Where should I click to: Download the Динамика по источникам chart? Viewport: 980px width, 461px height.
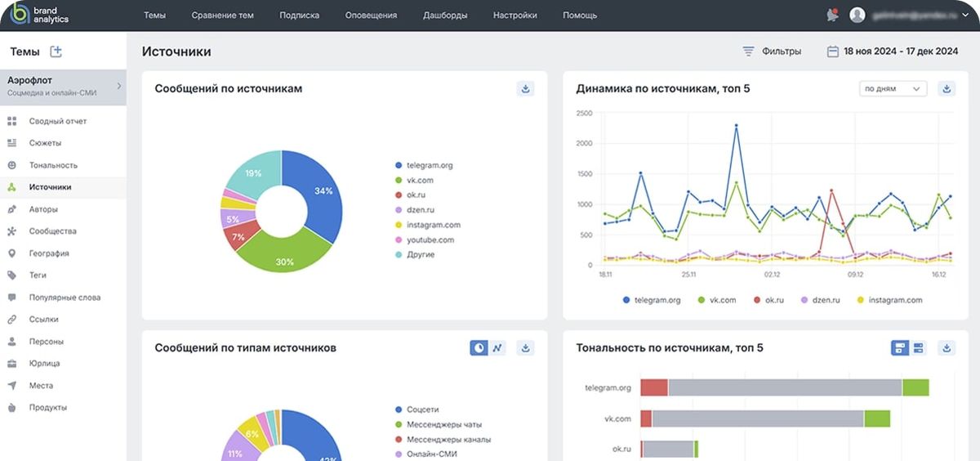coord(947,88)
